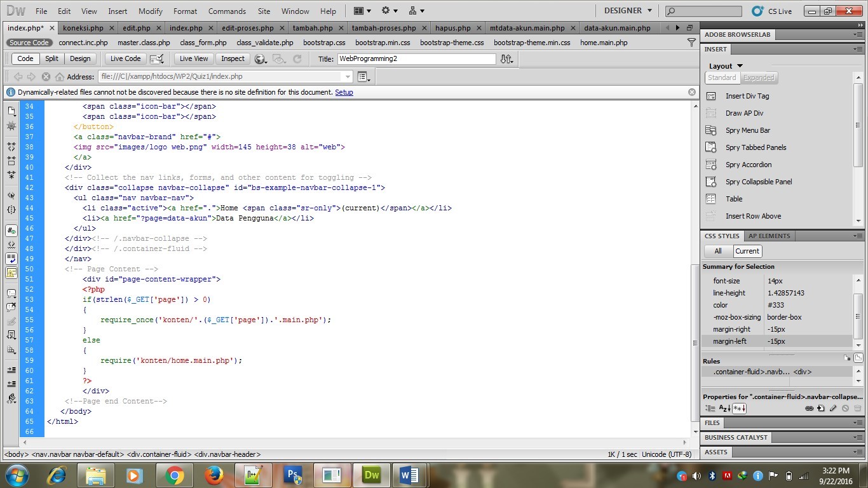868x488 pixels.
Task: Select the Current button in CSS Styles
Action: (747, 251)
